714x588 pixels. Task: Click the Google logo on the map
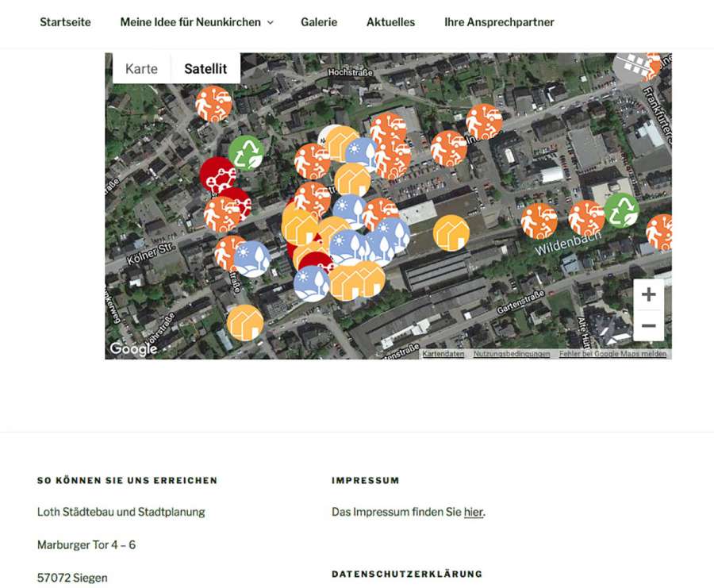coord(133,349)
